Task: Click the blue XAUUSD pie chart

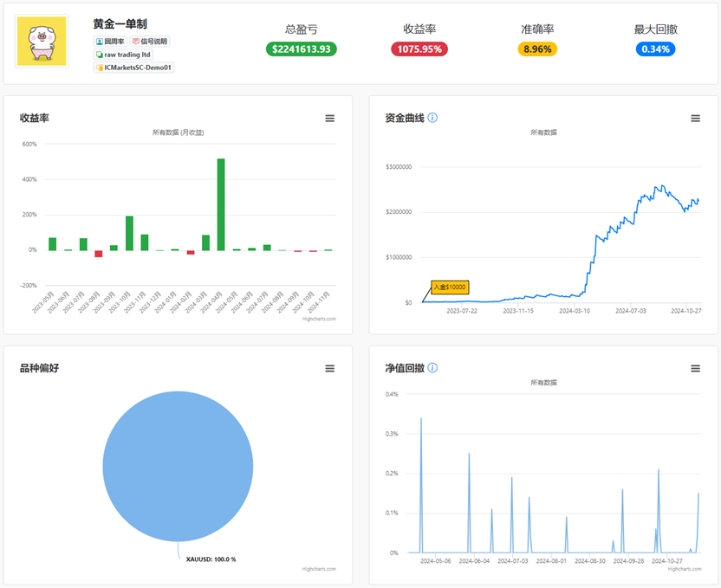Action: coord(178,466)
